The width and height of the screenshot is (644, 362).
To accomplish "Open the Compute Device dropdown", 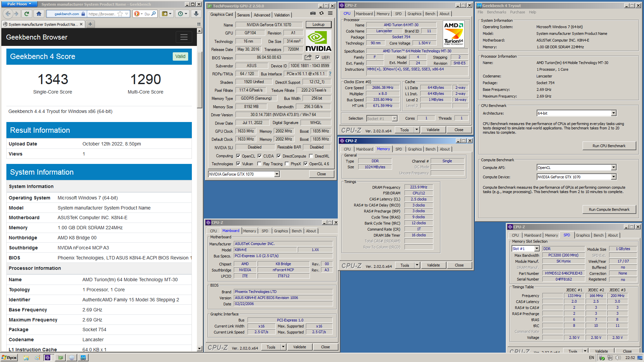I will pyautogui.click(x=613, y=177).
